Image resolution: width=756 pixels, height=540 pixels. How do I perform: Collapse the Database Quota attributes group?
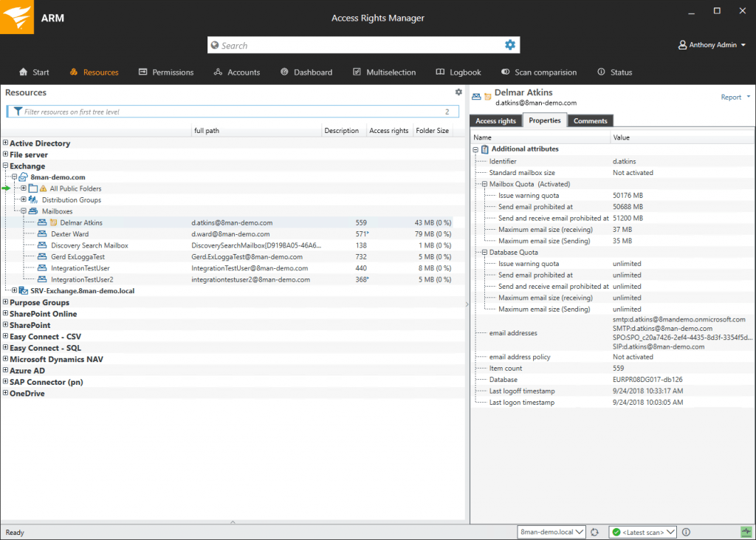[484, 252]
